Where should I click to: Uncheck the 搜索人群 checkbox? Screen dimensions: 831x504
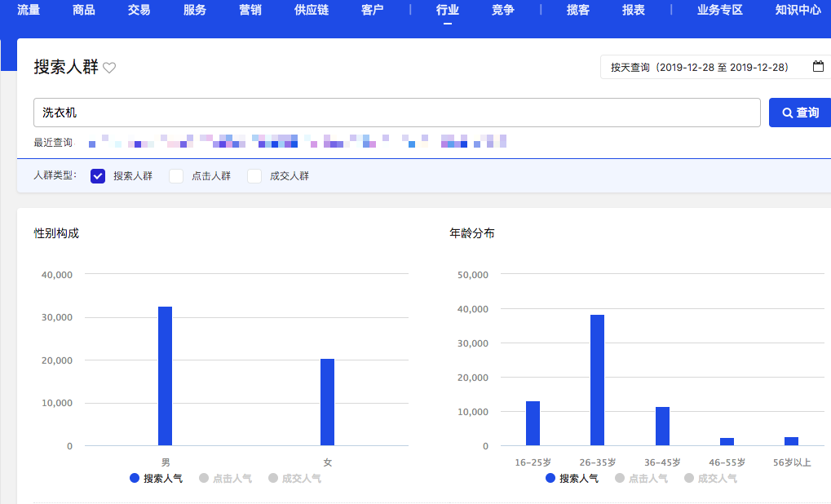pos(98,176)
